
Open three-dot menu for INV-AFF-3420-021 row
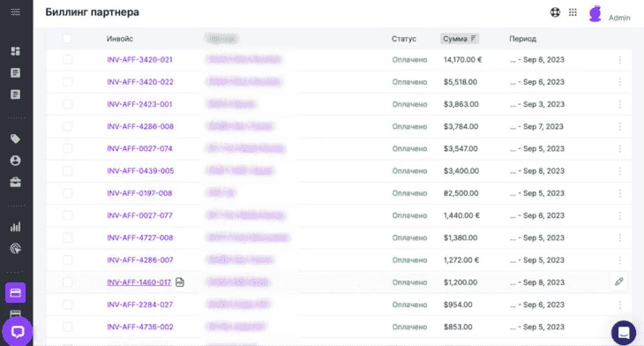click(620, 60)
